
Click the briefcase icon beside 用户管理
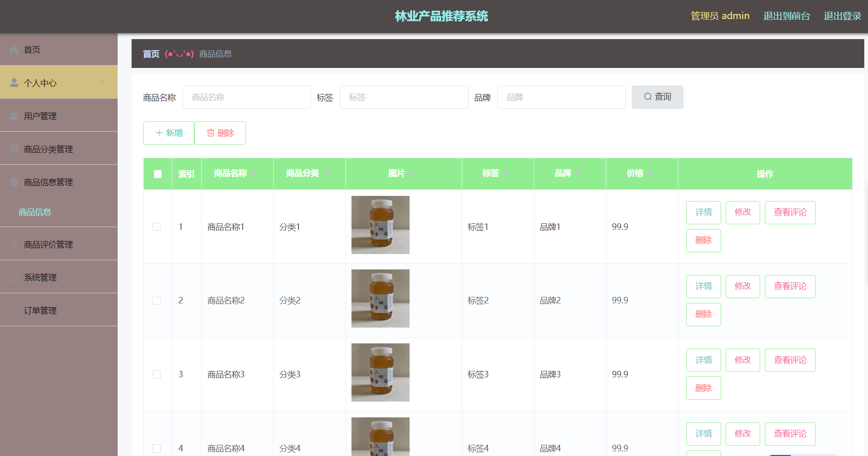14,116
